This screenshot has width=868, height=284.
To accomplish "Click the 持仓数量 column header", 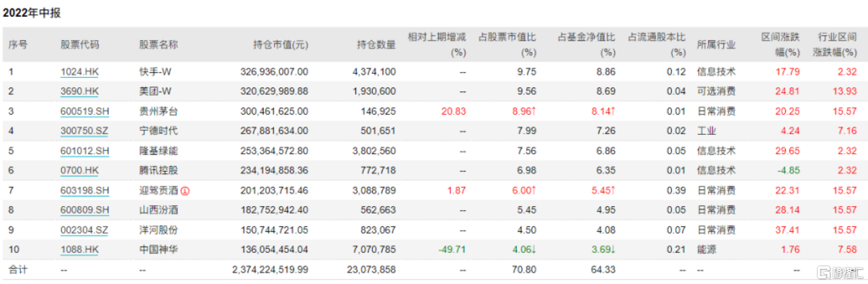I will tap(376, 45).
